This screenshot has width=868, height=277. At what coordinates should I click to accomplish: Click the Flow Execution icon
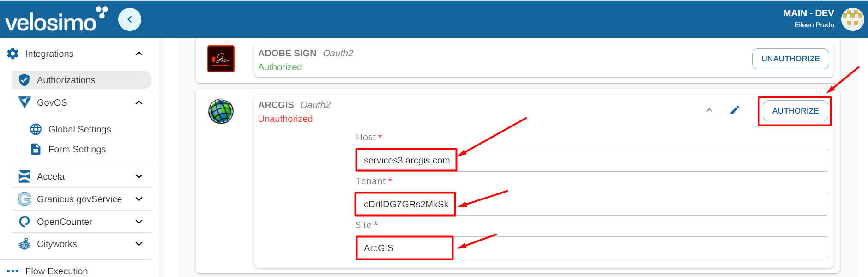[x=13, y=271]
